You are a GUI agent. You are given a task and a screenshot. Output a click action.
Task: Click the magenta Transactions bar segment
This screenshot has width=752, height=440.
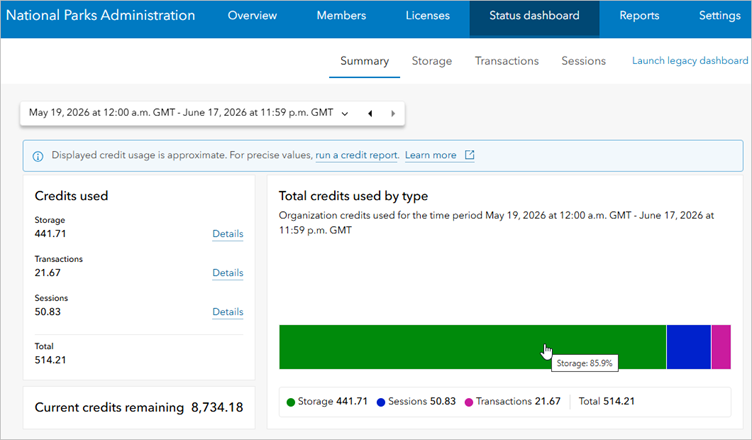tap(721, 347)
